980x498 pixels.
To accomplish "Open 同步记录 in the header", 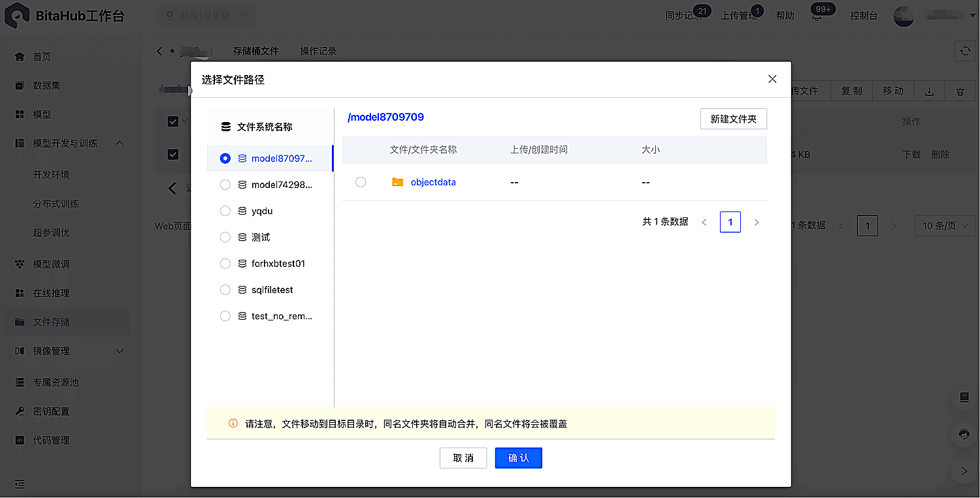I will tap(683, 16).
